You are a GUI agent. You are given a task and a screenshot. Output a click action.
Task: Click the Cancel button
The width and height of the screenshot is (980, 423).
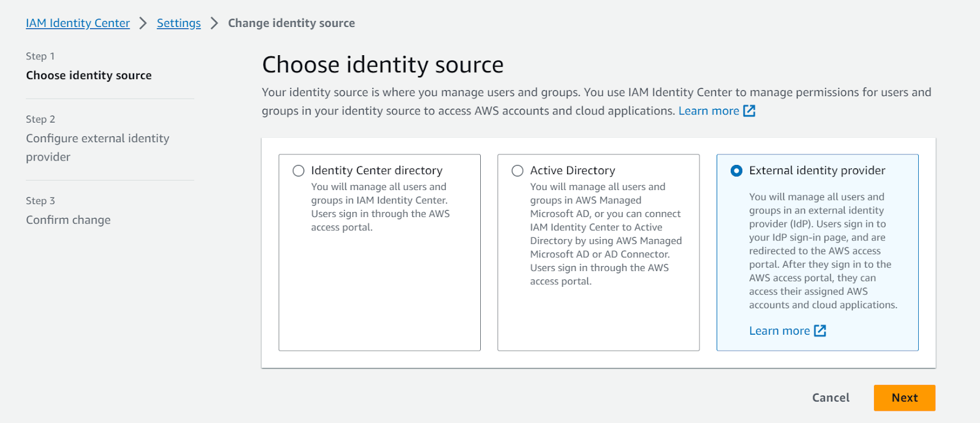(x=831, y=398)
